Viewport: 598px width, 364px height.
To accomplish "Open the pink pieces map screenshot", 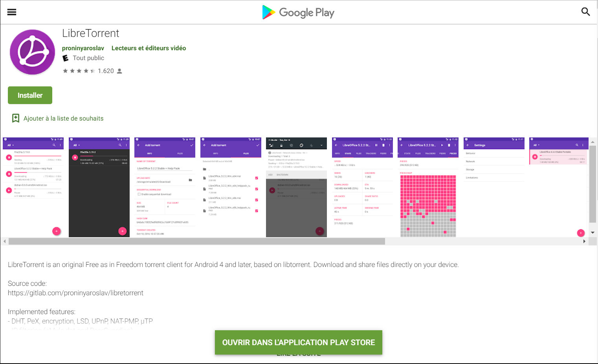I will [x=428, y=187].
